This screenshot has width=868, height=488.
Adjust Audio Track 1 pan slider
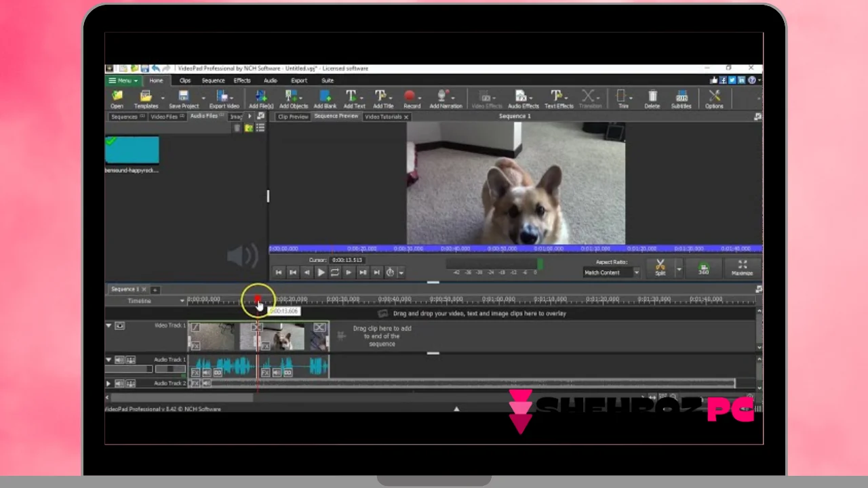point(170,369)
